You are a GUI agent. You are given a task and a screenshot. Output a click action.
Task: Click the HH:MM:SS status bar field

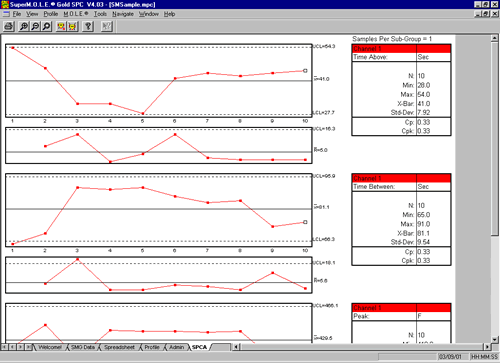484,357
